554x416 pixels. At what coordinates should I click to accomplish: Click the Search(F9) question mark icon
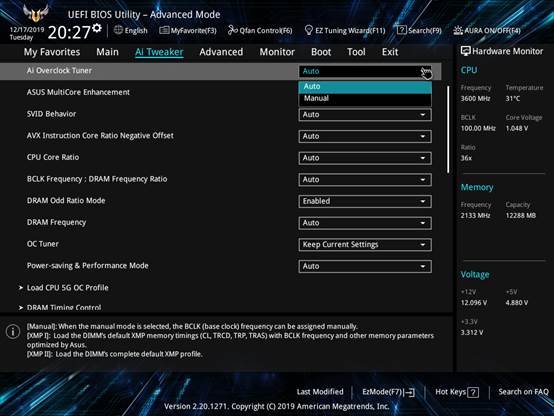pos(401,30)
